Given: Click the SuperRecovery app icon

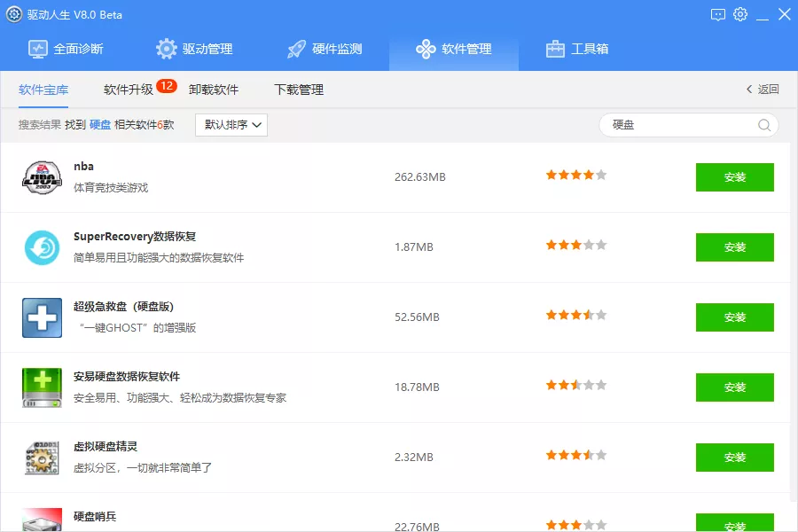Looking at the screenshot, I should pyautogui.click(x=42, y=247).
